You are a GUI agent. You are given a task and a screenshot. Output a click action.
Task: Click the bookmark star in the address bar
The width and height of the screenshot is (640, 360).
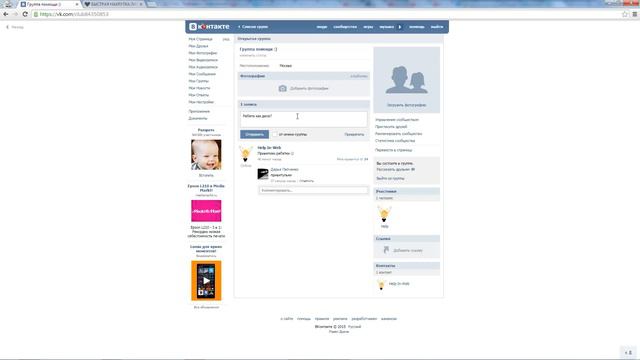pos(625,14)
